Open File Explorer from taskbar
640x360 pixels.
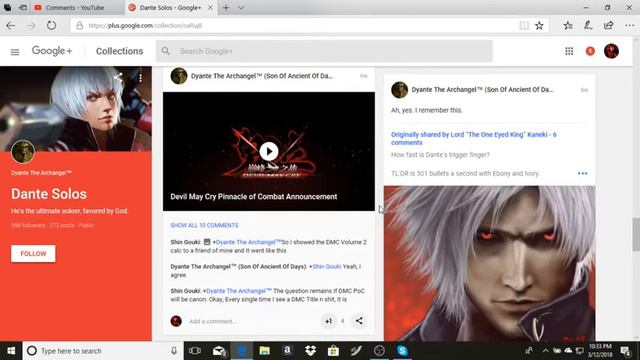[x=264, y=351]
